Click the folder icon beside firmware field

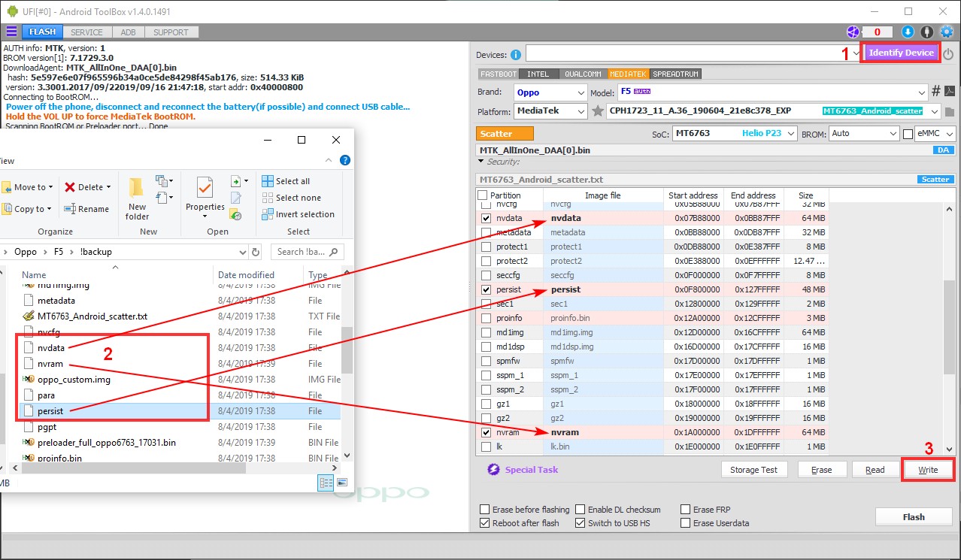tap(950, 111)
